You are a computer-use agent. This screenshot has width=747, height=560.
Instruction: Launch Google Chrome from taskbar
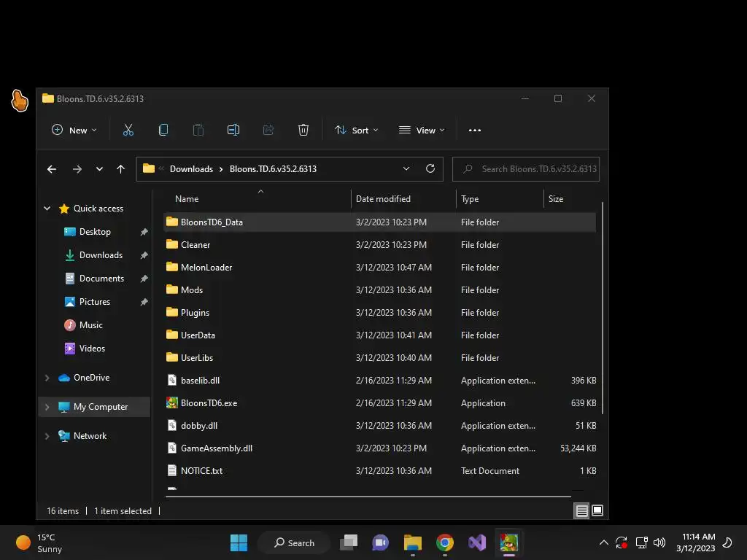click(444, 542)
